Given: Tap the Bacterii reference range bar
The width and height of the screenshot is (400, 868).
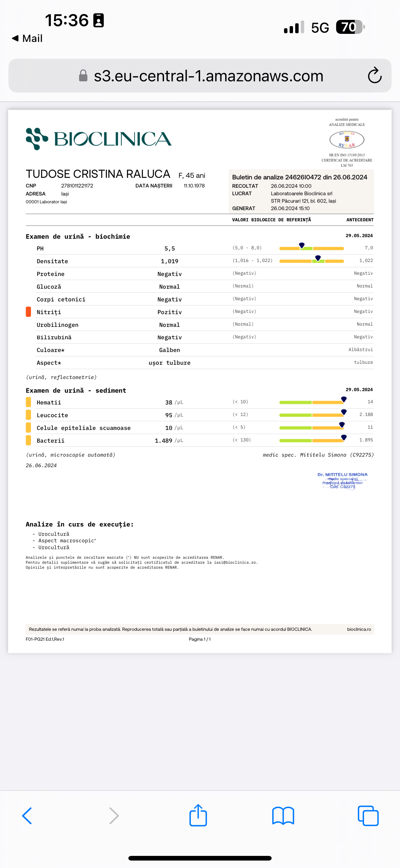Looking at the screenshot, I should [x=311, y=440].
